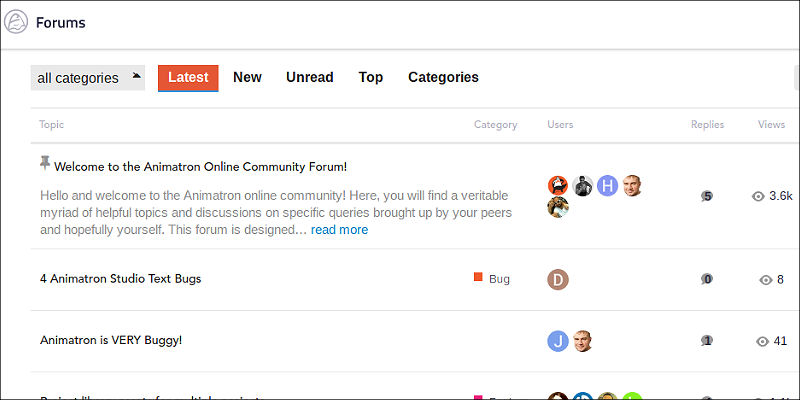
Task: Click the orange Bug category swatch
Action: tap(478, 277)
